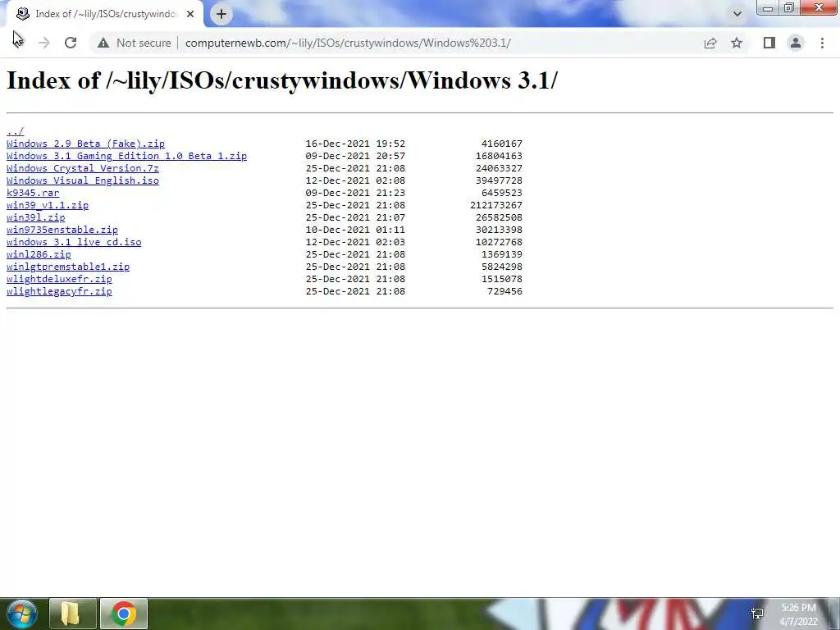Click the date 10-Dec-2021 01:11

coord(355,230)
